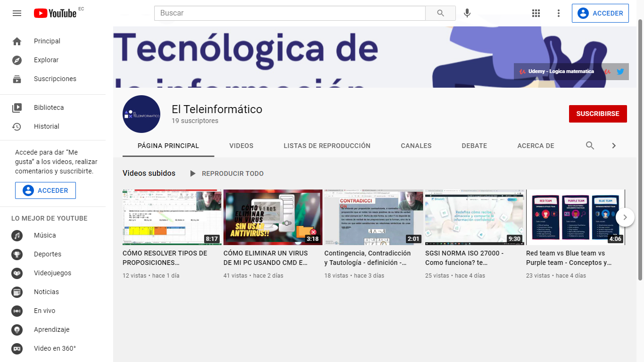Click the YouTube logo
This screenshot has height=362, width=644.
tap(55, 13)
